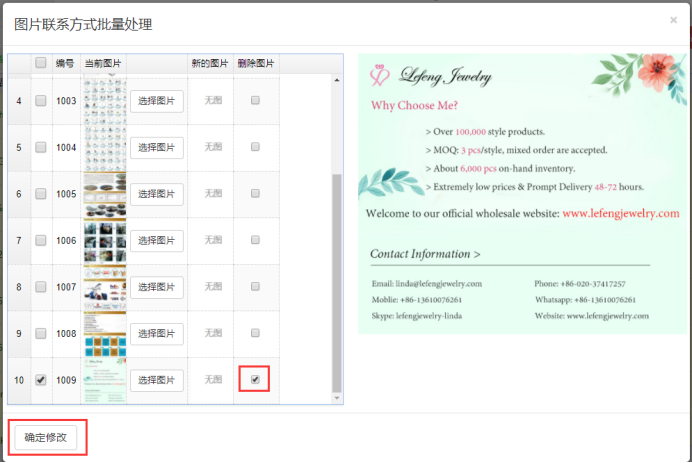
Task: Click the row index 4 cell
Action: [x=19, y=101]
